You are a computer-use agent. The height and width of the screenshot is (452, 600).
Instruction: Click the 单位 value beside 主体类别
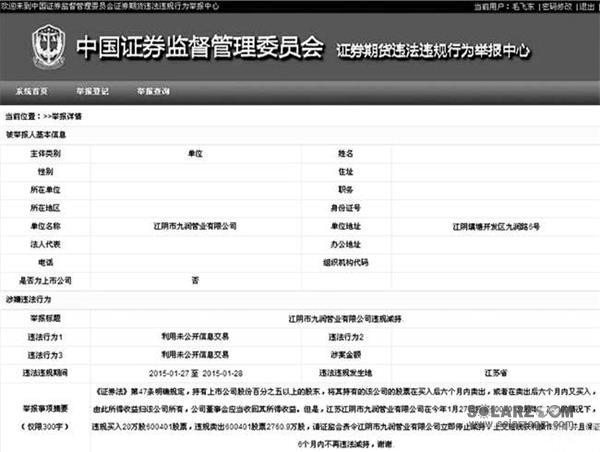(x=195, y=153)
